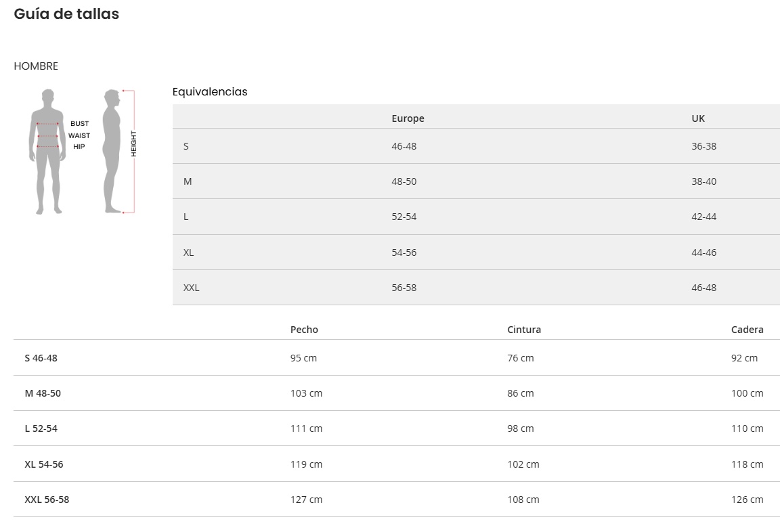Screen dimensions: 780x532
Task: Click the S 46-48 measurement row label
Action: tap(41, 358)
